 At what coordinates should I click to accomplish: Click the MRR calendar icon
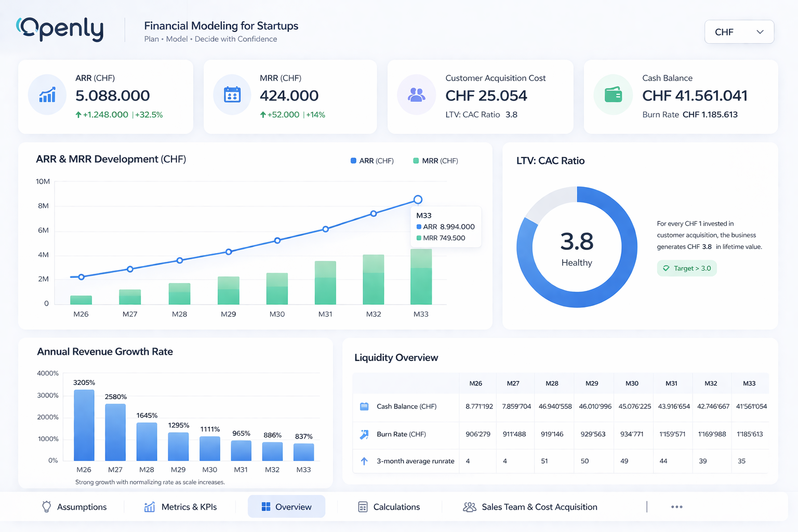click(x=232, y=95)
